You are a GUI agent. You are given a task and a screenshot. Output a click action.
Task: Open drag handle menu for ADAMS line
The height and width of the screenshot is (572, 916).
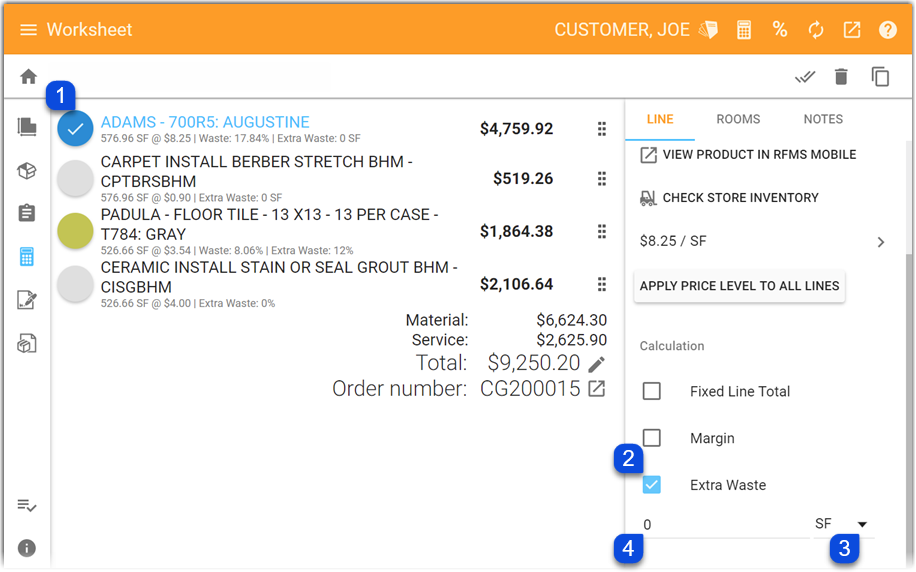click(602, 129)
